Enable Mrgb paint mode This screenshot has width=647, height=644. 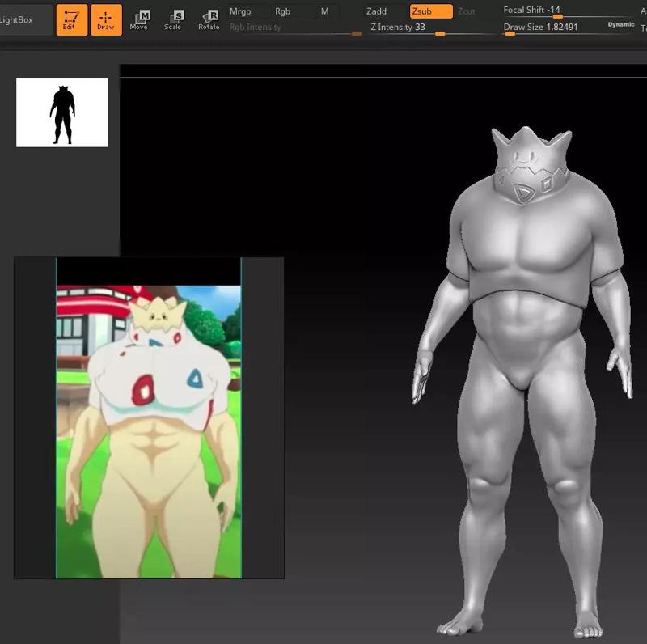pyautogui.click(x=242, y=11)
